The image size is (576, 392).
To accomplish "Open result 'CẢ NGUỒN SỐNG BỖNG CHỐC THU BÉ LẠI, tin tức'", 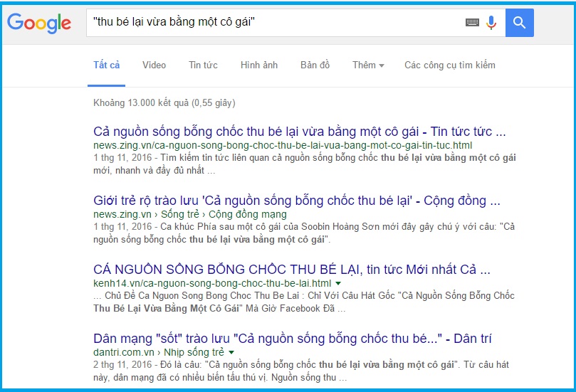I will pos(292,270).
